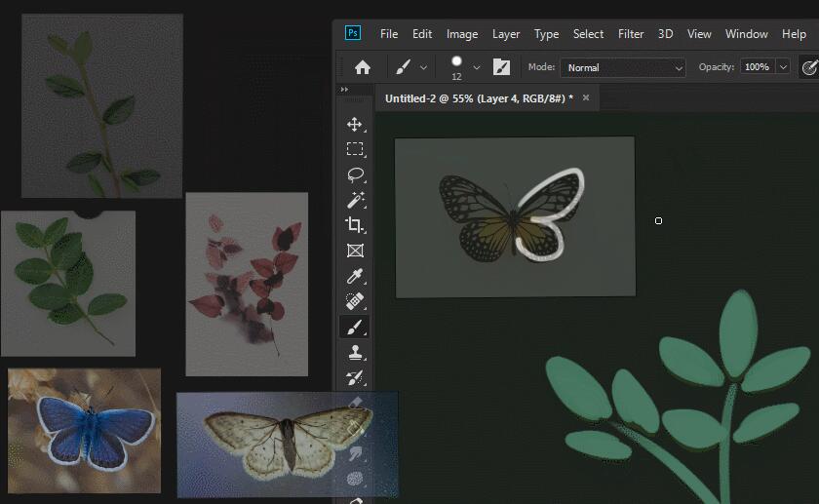Screen dimensions: 819x504
Task: Expand the toolbar double-arrow
Action: point(344,90)
